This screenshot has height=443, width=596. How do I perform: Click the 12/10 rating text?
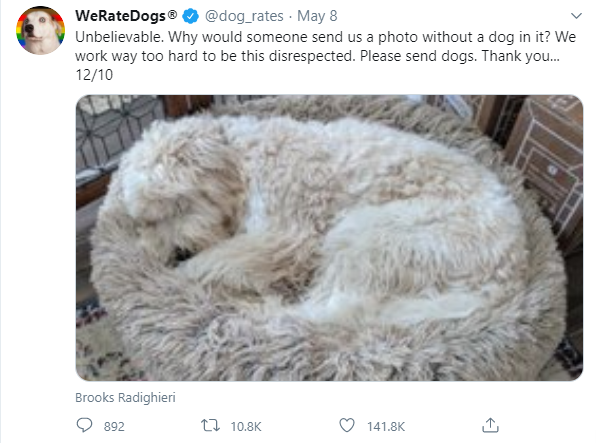94,75
